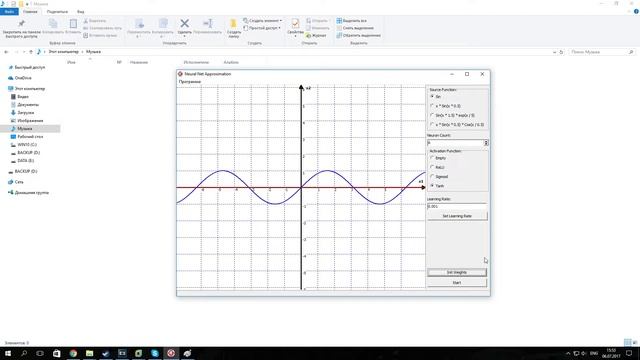Switch to the Вид ribbon tab

pos(80,11)
